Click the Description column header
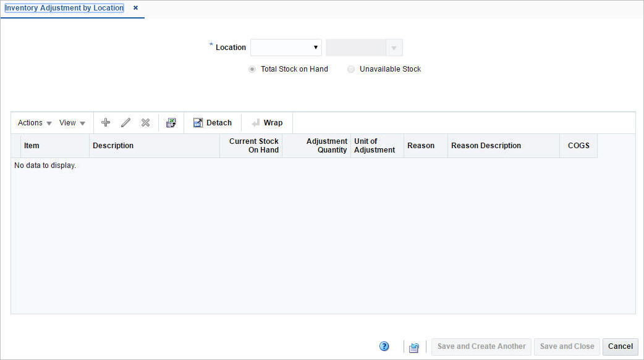The image size is (644, 360). coord(155,146)
